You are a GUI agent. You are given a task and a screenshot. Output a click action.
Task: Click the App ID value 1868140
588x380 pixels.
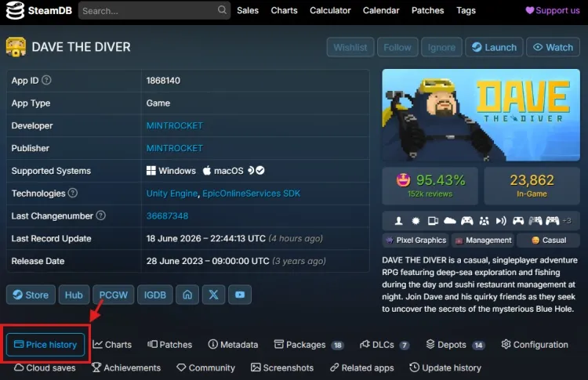pos(163,81)
